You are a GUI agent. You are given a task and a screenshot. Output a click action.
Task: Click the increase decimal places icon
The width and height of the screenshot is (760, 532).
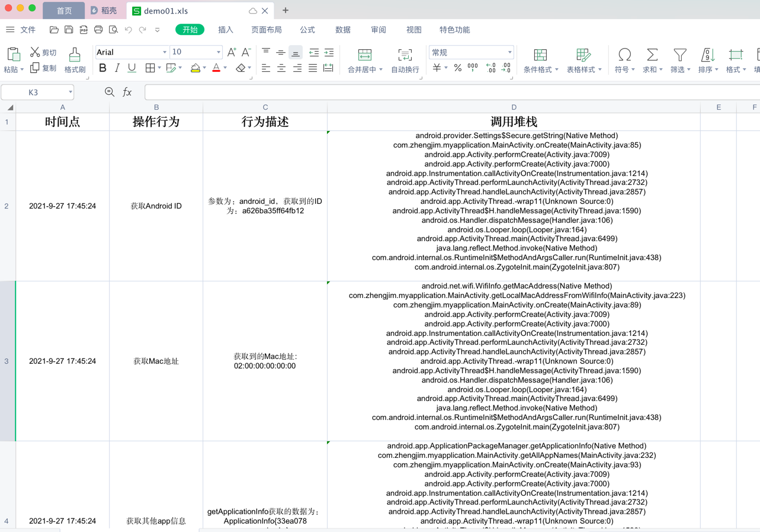(x=491, y=68)
